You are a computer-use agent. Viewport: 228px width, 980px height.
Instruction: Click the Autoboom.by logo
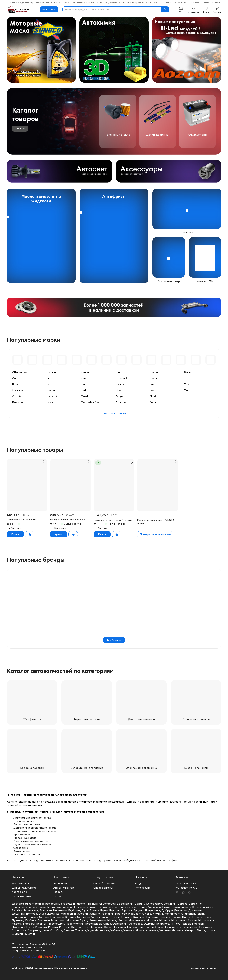[x=18, y=10]
